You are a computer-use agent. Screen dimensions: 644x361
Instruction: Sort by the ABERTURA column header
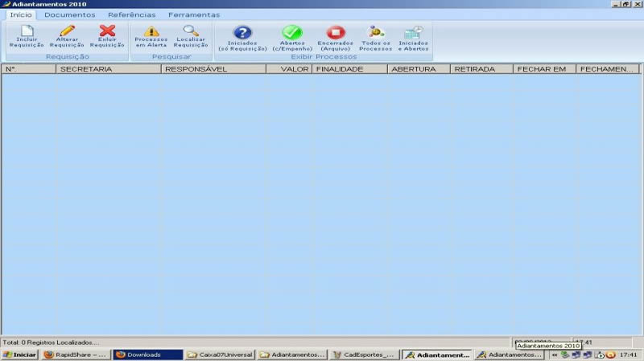(x=419, y=69)
